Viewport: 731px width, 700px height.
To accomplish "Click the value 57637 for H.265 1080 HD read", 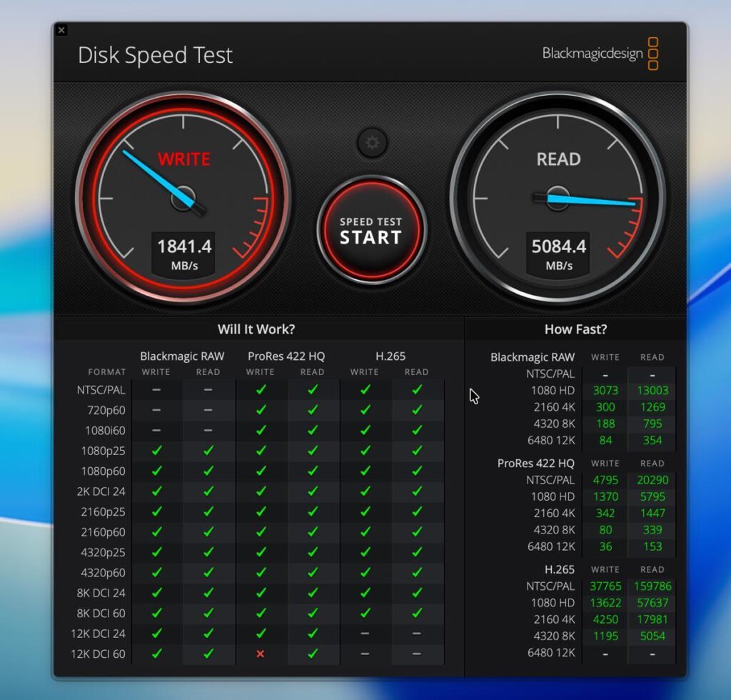I will (652, 603).
